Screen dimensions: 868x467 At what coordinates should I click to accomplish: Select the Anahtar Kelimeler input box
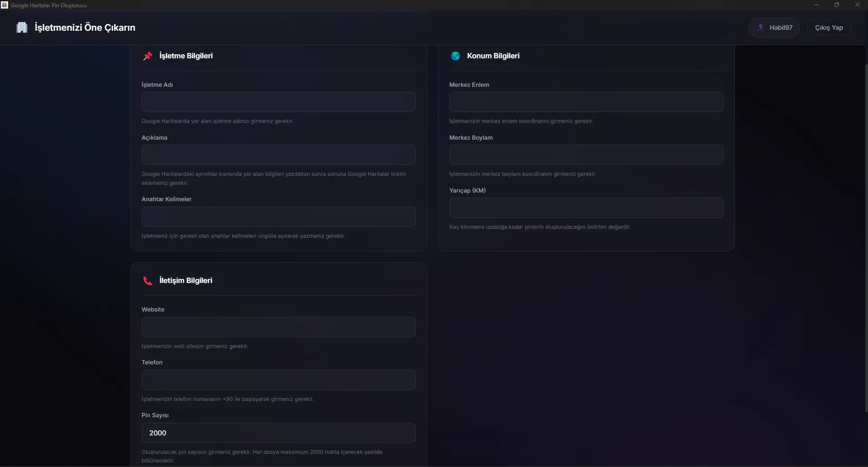coord(278,217)
